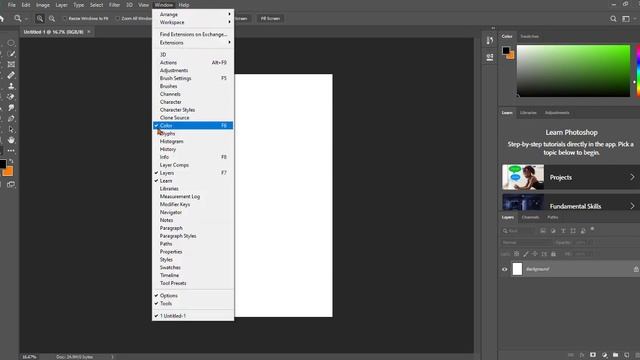Open the collapsed History panel icon
The image size is (640, 360).
point(490,40)
